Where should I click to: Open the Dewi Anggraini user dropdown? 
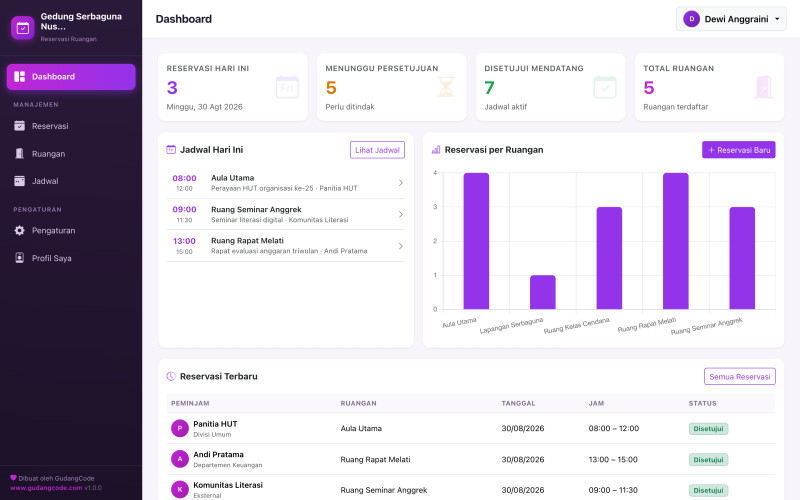click(x=731, y=19)
